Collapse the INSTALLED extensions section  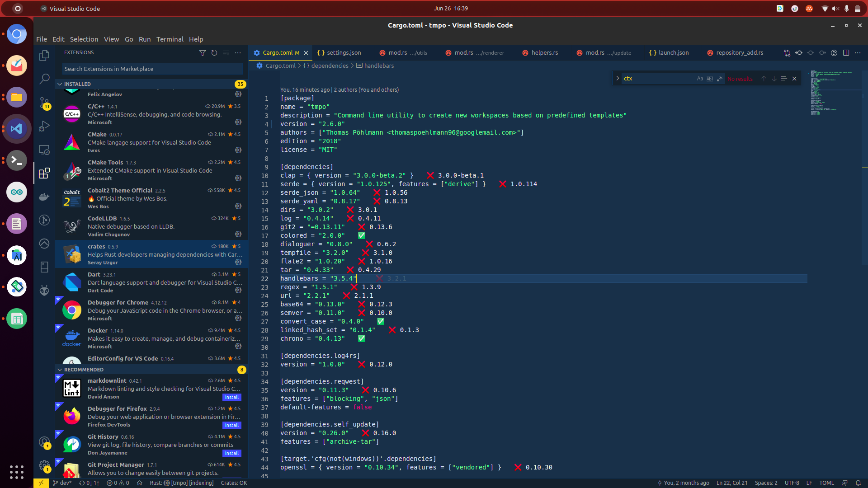pos(60,84)
